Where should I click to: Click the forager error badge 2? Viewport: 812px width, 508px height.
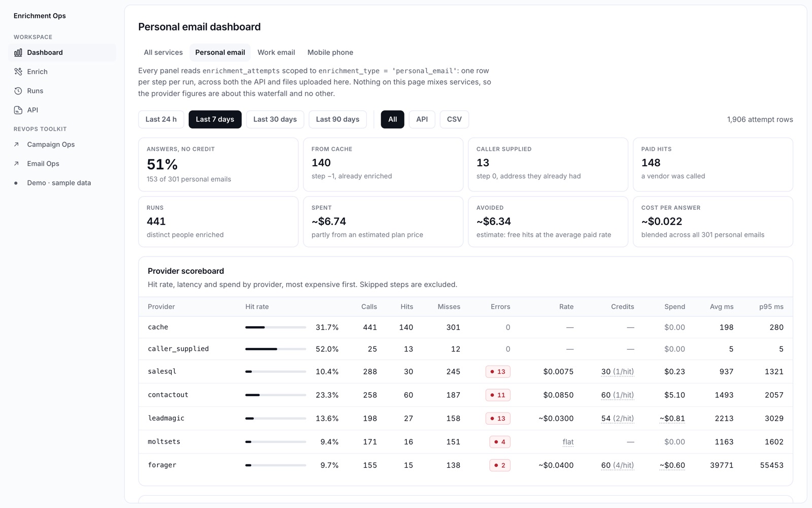coord(500,465)
